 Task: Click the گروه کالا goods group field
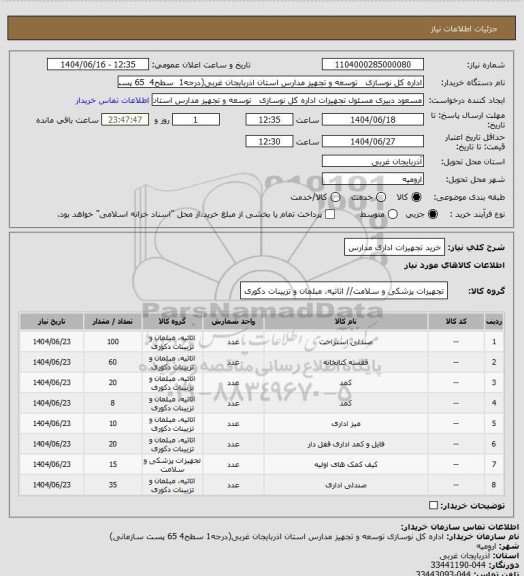coord(344,291)
